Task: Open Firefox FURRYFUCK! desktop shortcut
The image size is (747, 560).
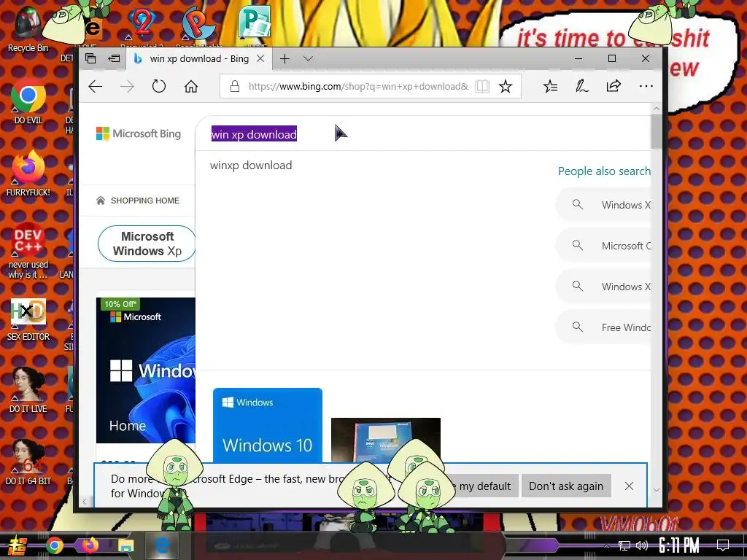Action: pyautogui.click(x=28, y=174)
